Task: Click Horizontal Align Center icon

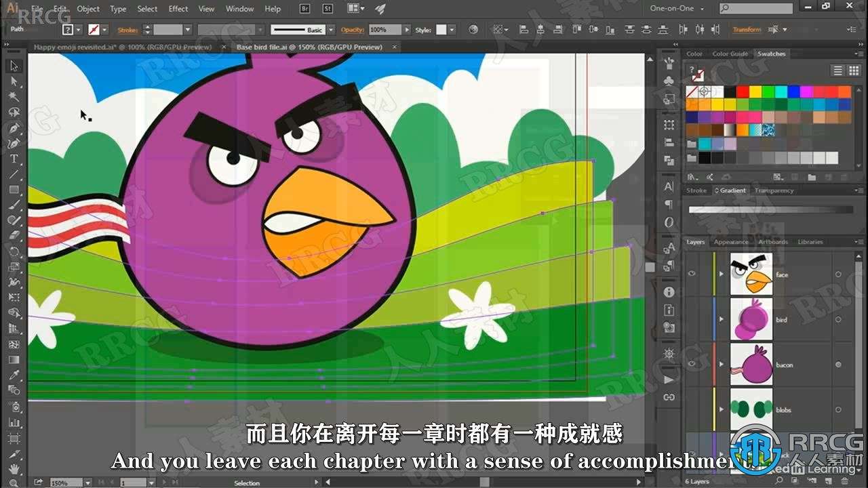Action: tap(540, 30)
